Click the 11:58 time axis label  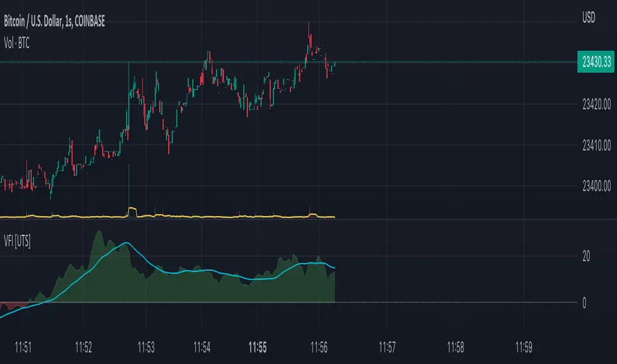tap(455, 347)
